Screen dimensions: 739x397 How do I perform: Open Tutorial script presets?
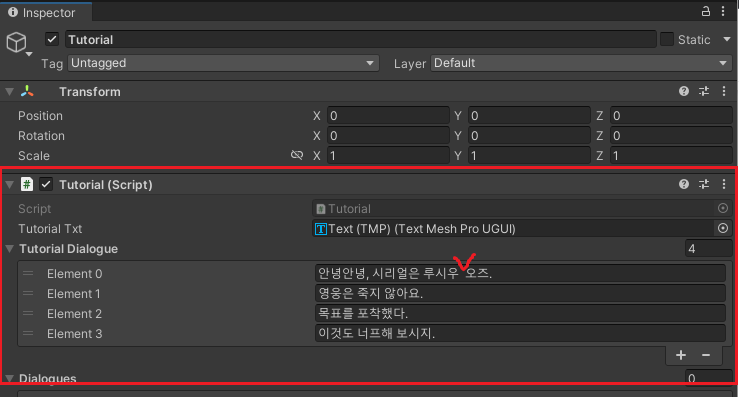tap(704, 184)
